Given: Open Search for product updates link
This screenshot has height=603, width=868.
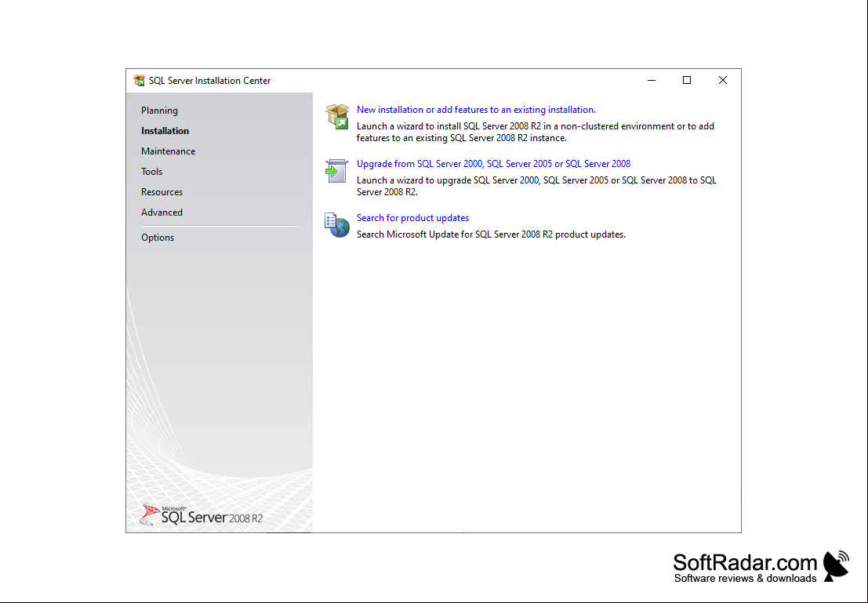Looking at the screenshot, I should click(412, 218).
